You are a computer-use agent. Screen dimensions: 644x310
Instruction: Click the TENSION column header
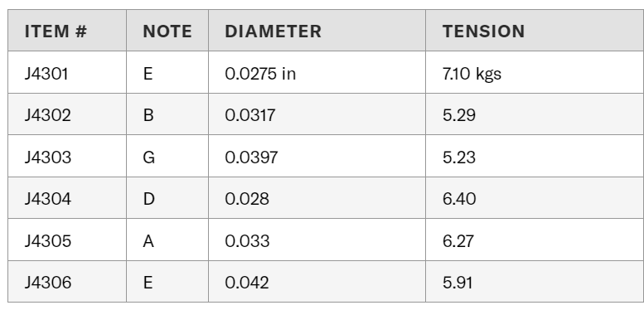pos(535,31)
